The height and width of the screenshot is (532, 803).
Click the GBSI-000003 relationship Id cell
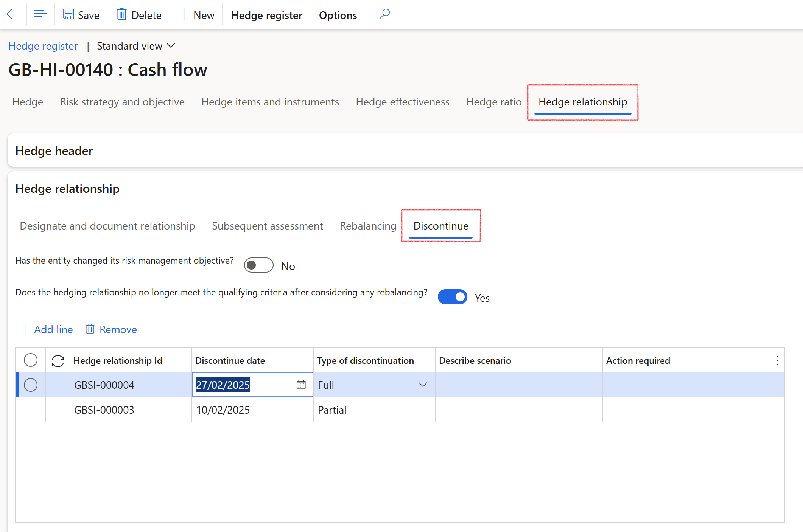[131, 410]
